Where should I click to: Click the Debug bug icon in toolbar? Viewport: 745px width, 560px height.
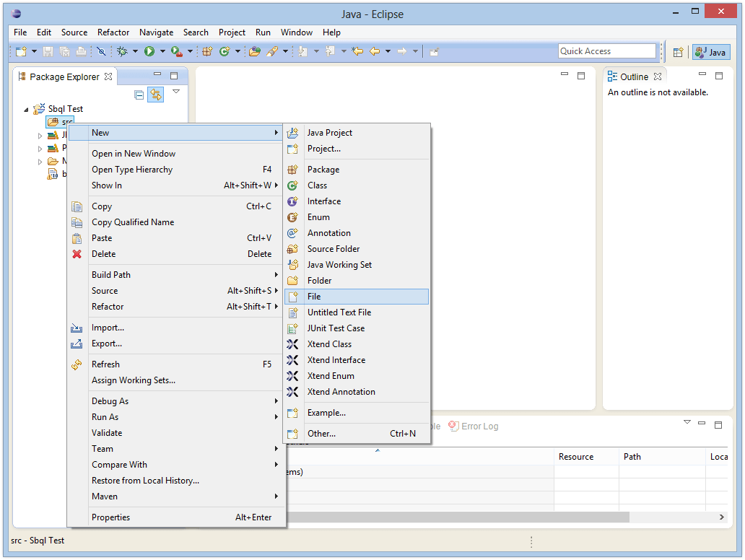pyautogui.click(x=122, y=51)
